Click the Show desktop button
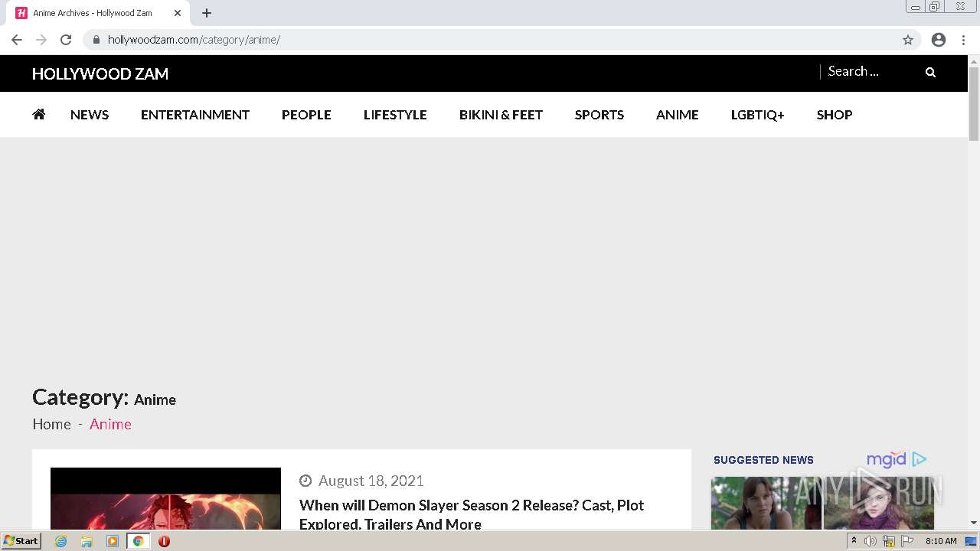 click(971, 541)
